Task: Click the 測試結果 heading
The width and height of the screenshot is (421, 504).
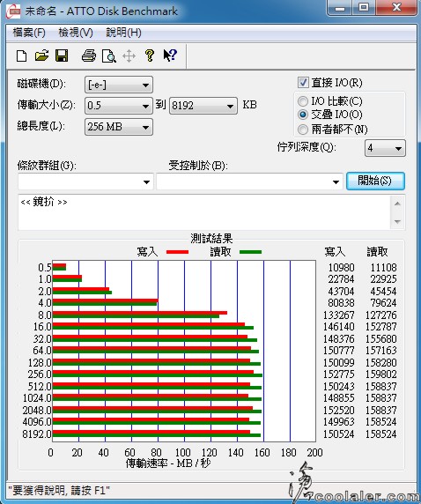Action: point(211,239)
